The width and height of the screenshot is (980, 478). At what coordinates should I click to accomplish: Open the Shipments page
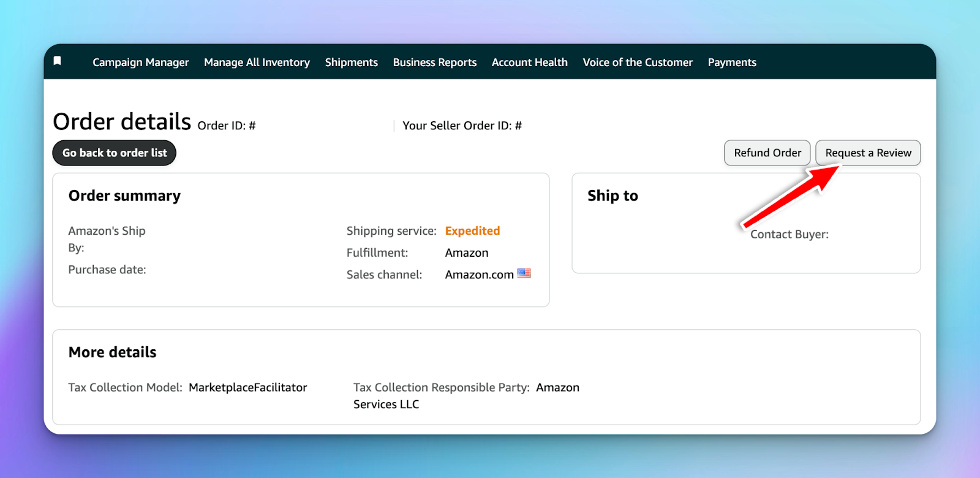tap(351, 63)
